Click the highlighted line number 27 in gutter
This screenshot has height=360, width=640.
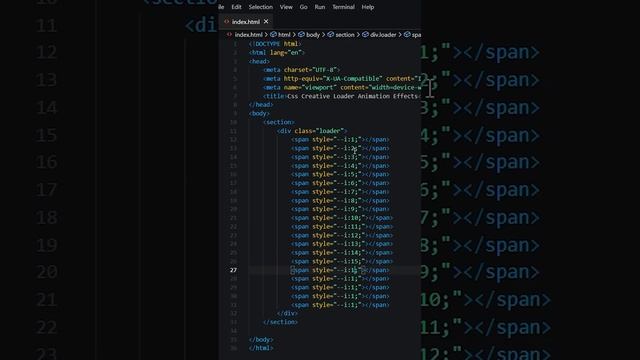[x=233, y=270]
